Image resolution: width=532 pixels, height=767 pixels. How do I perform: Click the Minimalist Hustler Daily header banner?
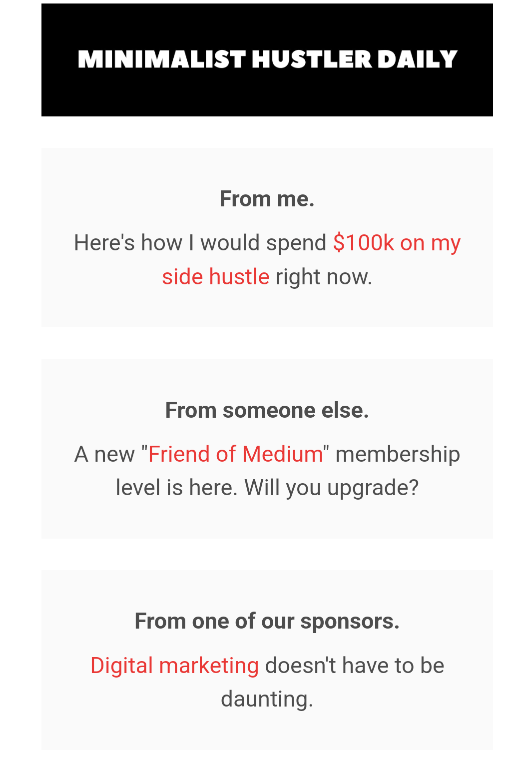[x=267, y=60]
